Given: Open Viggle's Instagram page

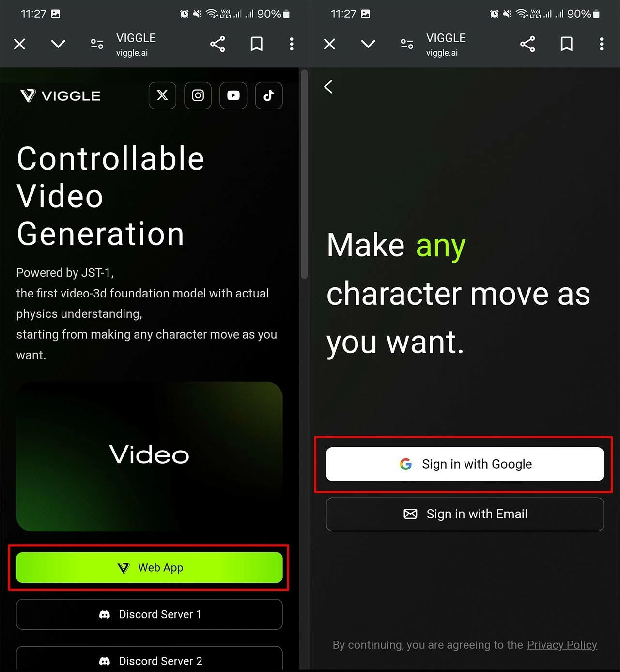Looking at the screenshot, I should tap(198, 95).
